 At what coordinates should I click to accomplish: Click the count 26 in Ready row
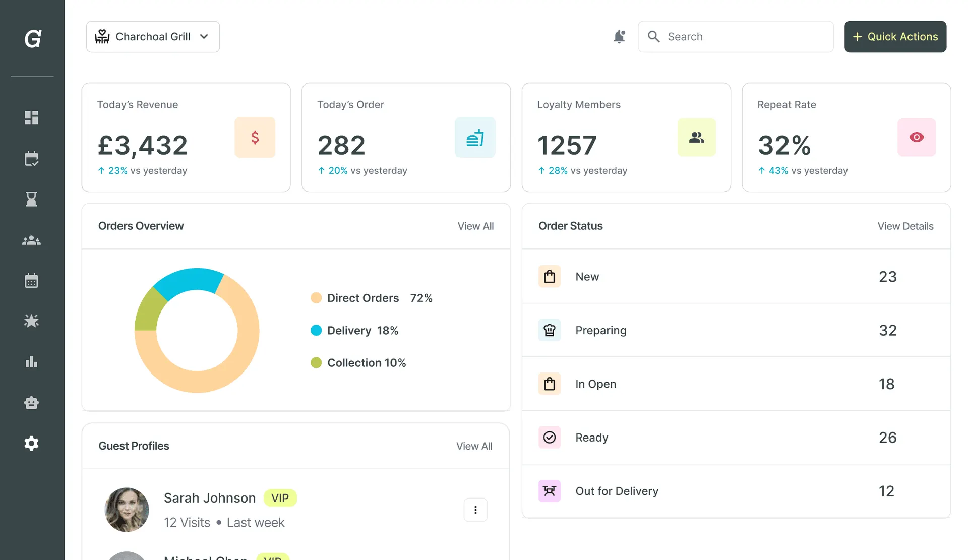point(888,438)
